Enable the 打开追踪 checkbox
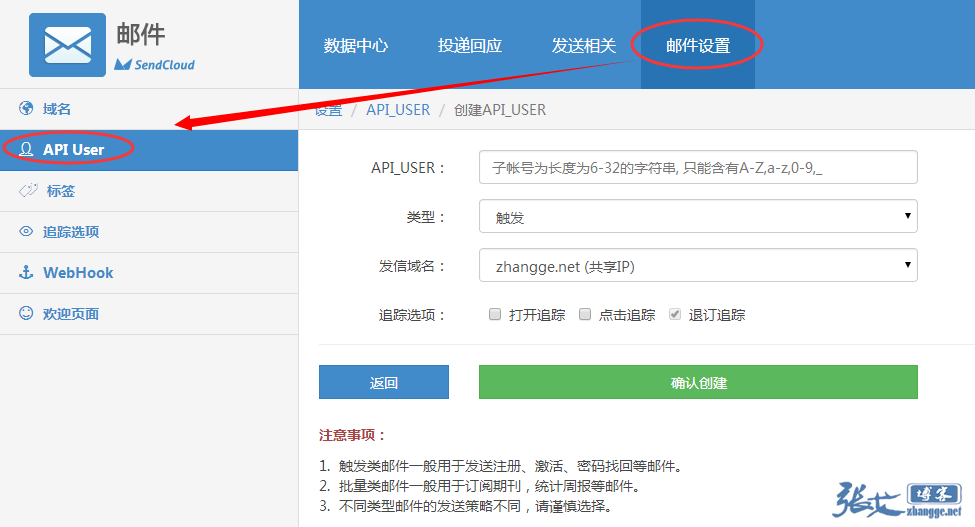Viewport: 975px width, 527px height. pyautogui.click(x=495, y=314)
